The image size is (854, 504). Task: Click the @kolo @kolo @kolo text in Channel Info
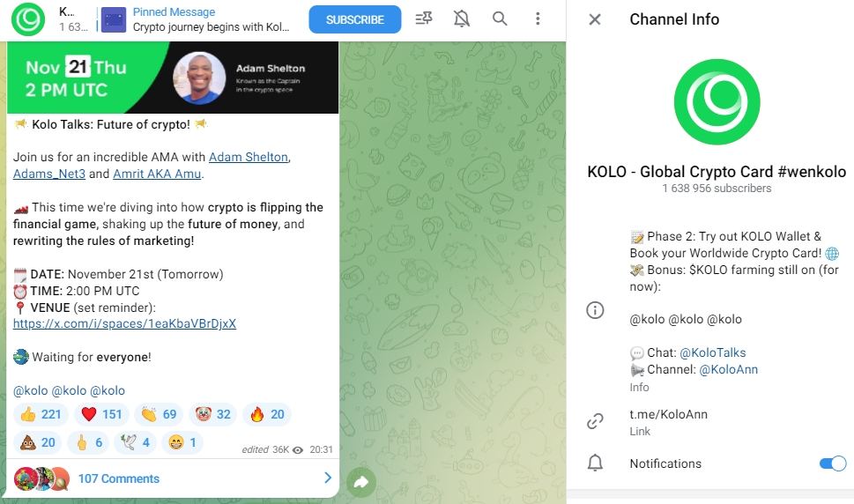point(686,320)
